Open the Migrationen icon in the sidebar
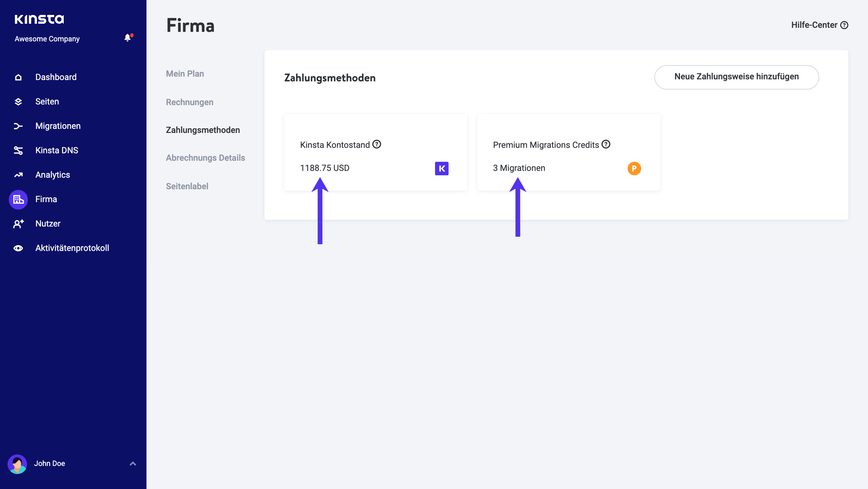 pos(18,126)
